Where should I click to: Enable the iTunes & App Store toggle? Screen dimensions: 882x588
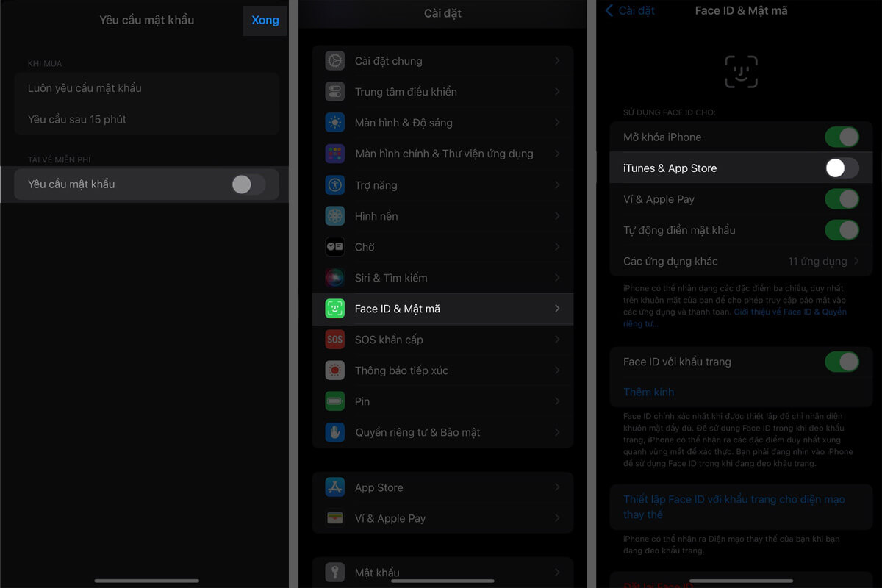[842, 168]
